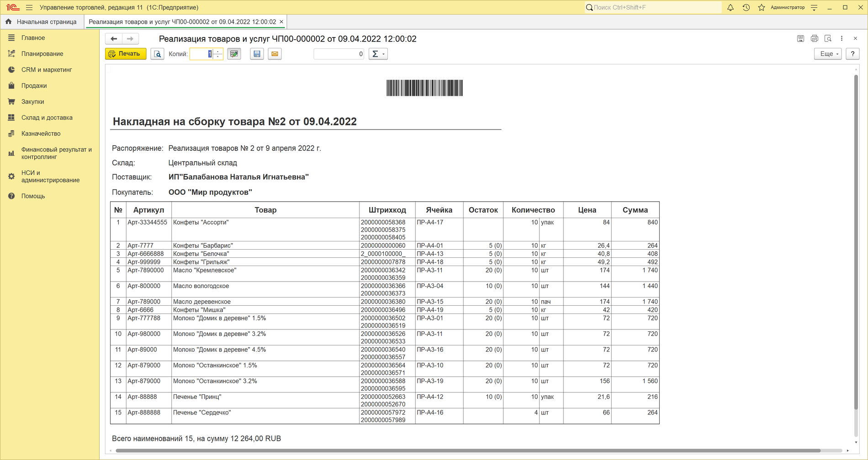Toggle edit mode icon in toolbar
Screen dimensions: 868x460
pos(234,54)
